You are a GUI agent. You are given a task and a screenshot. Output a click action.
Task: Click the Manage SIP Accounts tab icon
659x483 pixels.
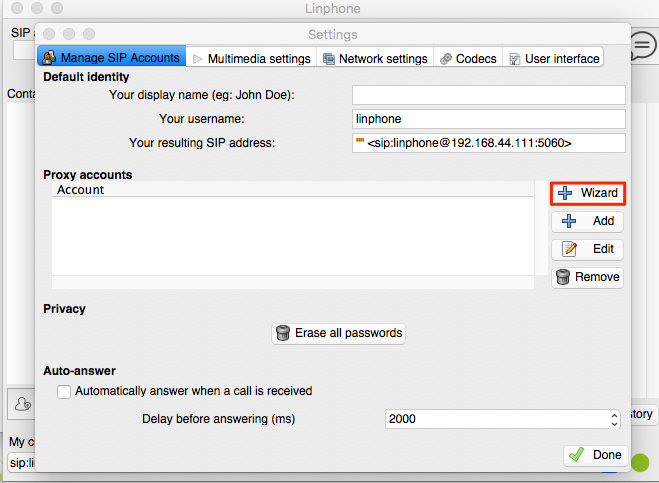49,58
